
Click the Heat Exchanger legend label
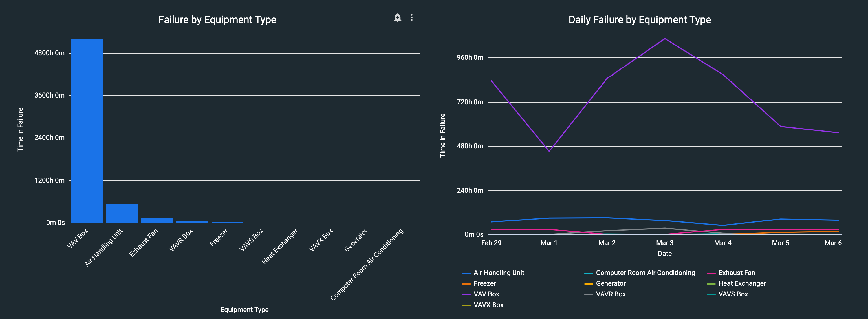point(742,283)
